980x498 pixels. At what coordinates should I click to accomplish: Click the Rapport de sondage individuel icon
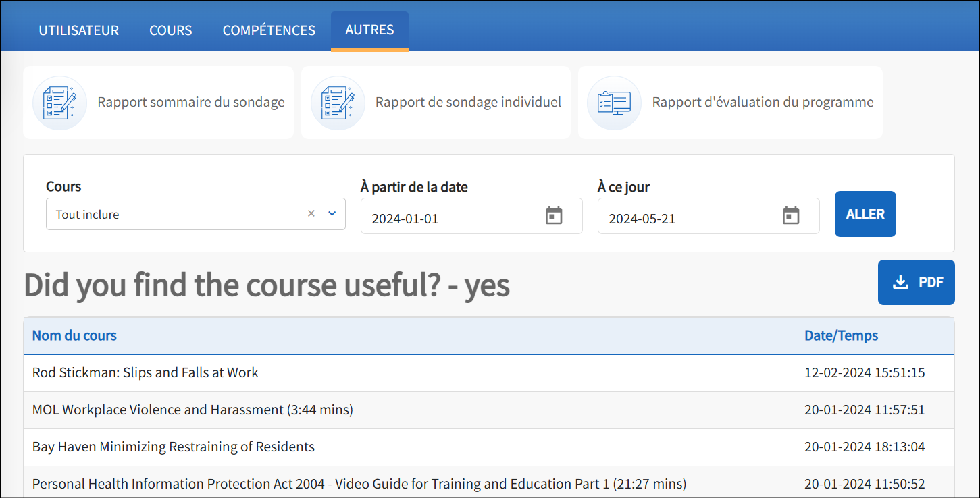[338, 103]
